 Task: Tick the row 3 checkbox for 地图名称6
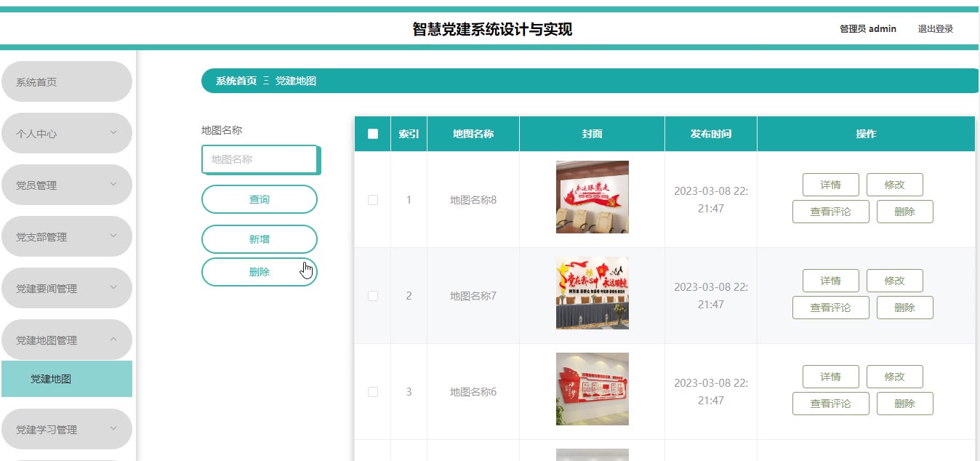click(373, 392)
